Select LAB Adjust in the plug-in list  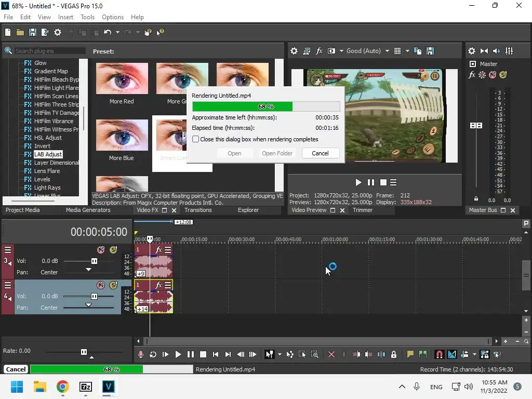click(x=48, y=154)
